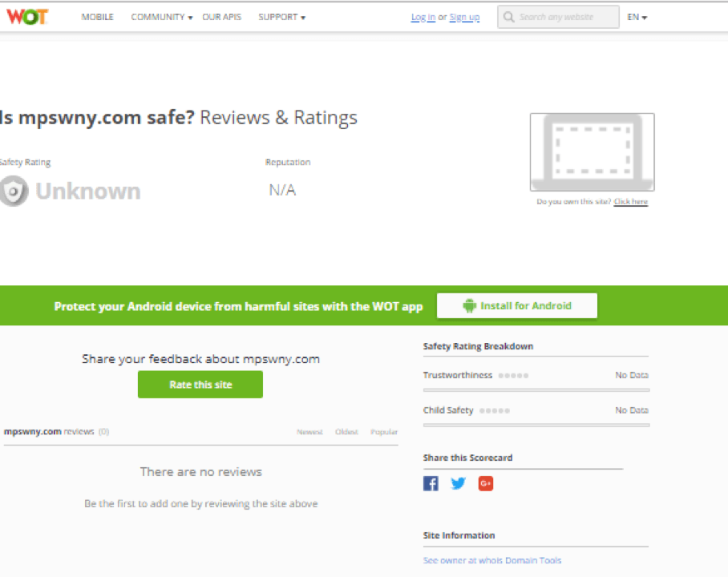Click the Child Safety rating dots
This screenshot has height=577, width=728.
[x=495, y=411]
